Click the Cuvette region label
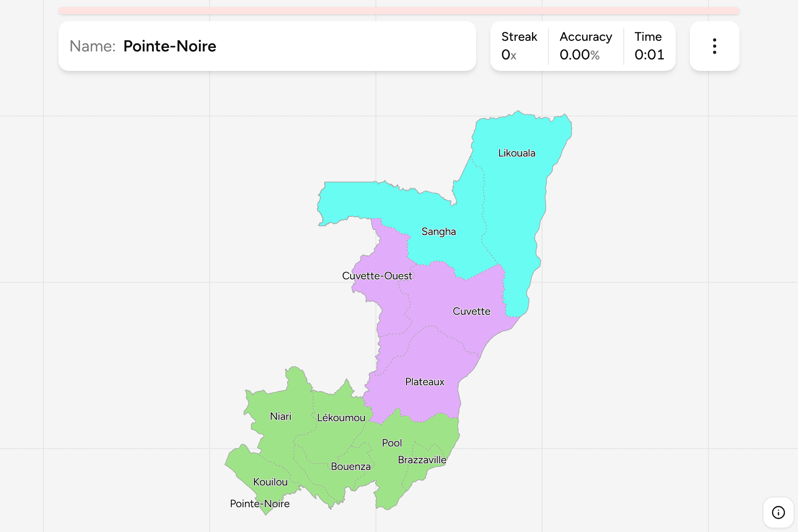Image resolution: width=798 pixels, height=532 pixels. coord(471,311)
